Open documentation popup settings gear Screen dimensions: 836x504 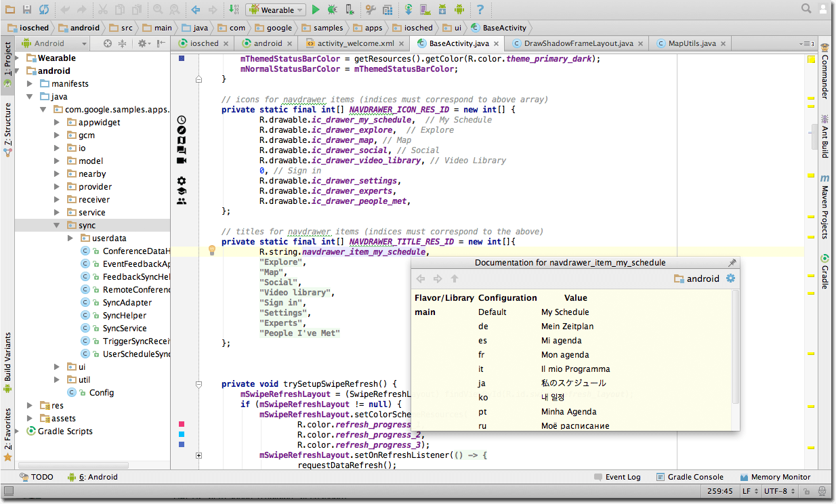tap(730, 278)
